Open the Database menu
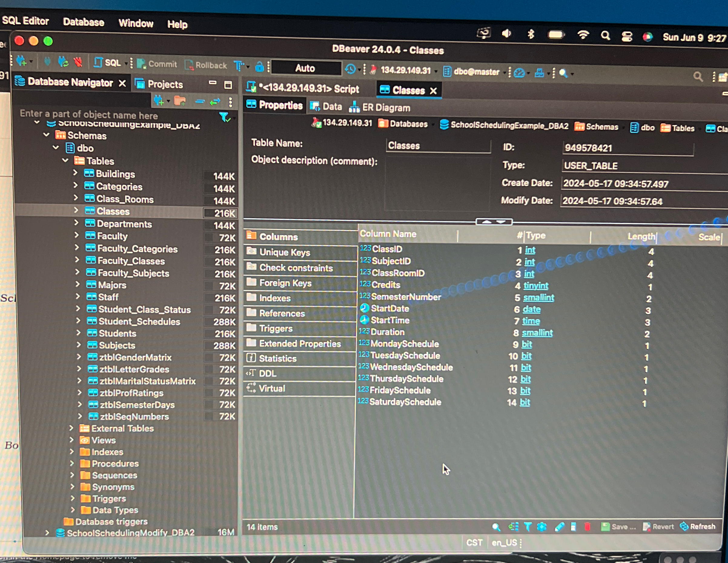 click(x=83, y=22)
